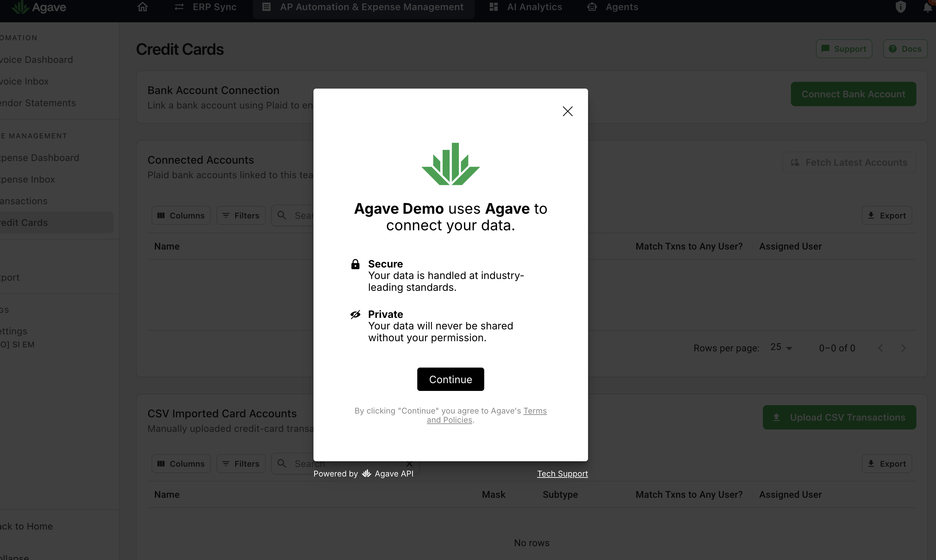Open Filters in Connected Accounts table

point(241,215)
